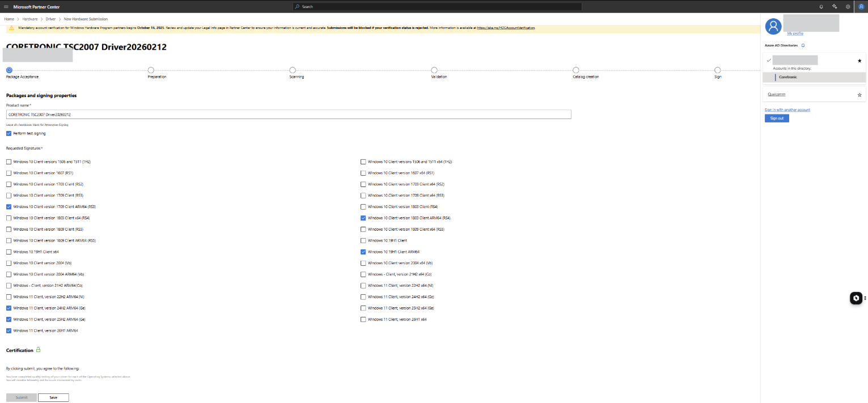Open the aka.ms/HDCAccountVerification link
The width and height of the screenshot is (868, 403).
coord(506,28)
